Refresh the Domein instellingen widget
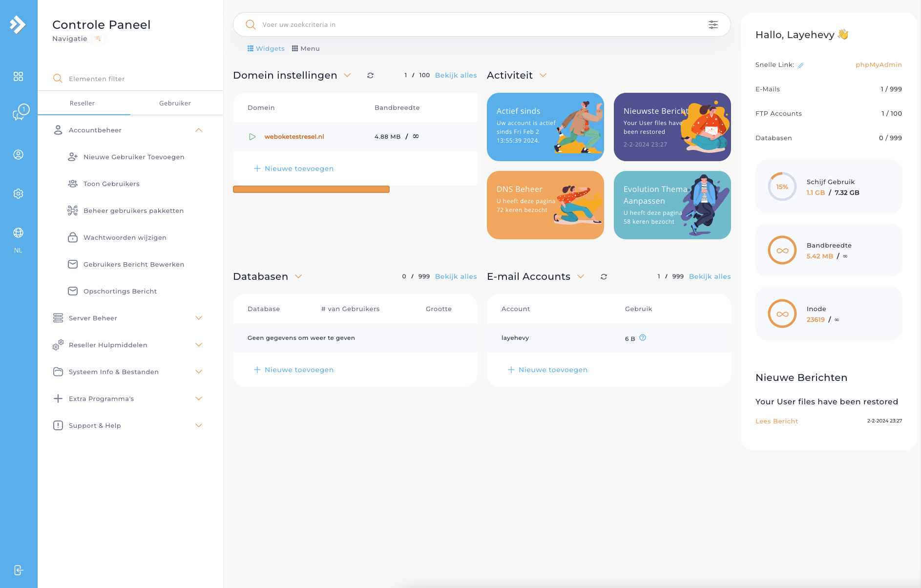The image size is (921, 588). coord(370,75)
